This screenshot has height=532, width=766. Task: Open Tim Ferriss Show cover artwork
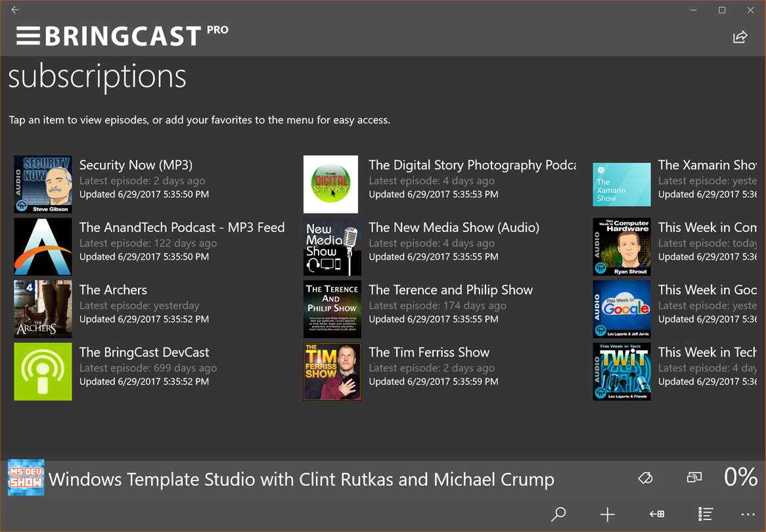[x=332, y=372]
